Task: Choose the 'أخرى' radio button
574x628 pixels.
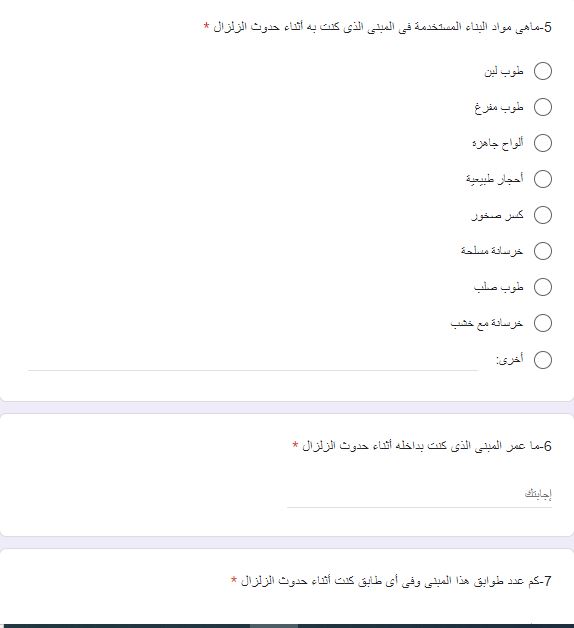Action: click(x=543, y=360)
